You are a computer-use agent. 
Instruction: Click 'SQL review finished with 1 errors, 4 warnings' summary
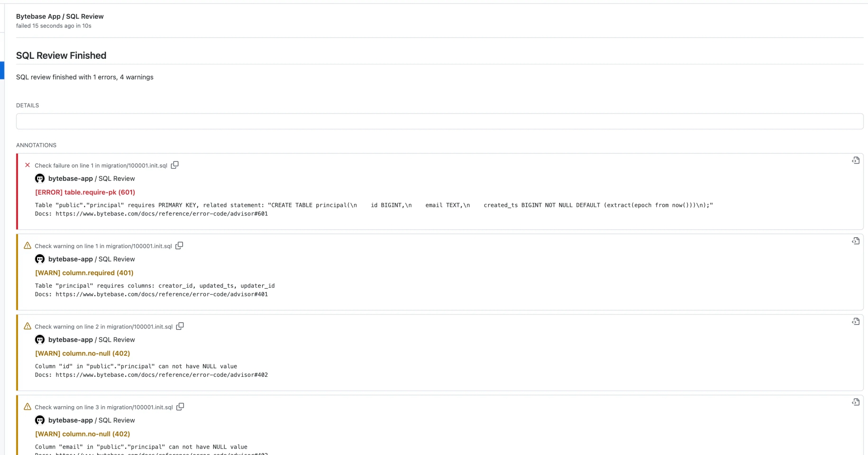click(85, 77)
